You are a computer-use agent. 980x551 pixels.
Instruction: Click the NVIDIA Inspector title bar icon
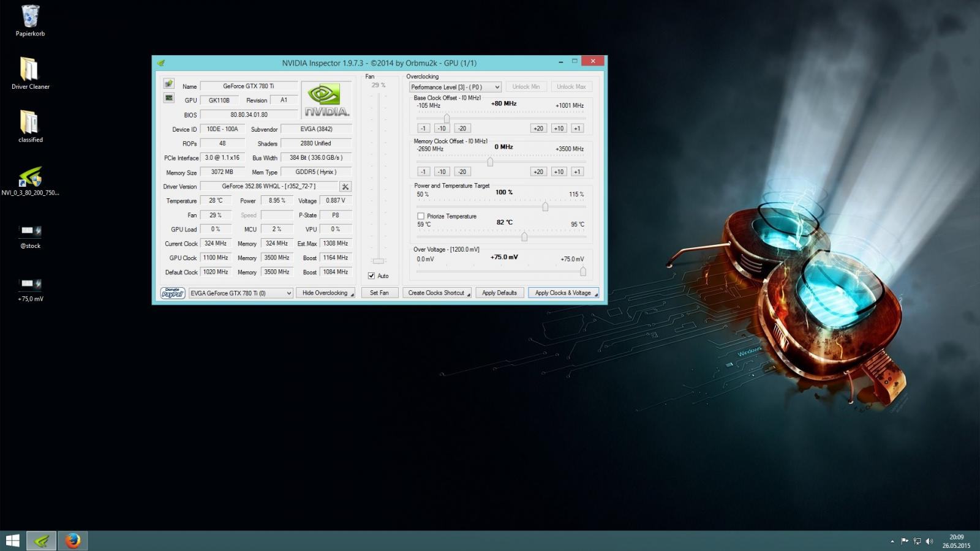[x=161, y=62]
